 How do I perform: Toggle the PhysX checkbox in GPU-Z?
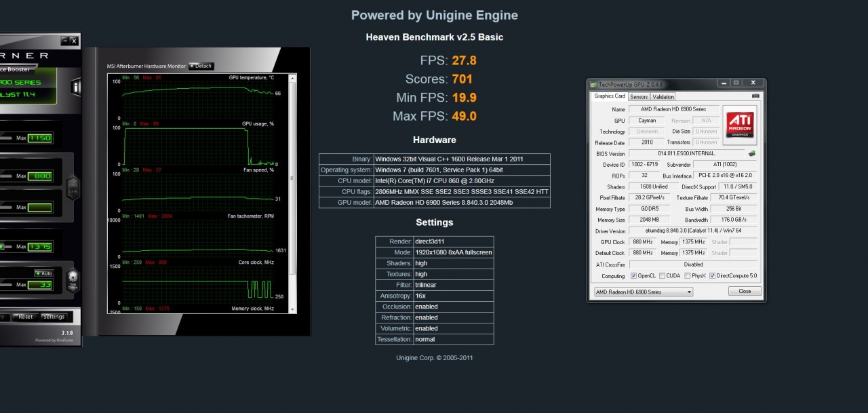click(x=687, y=276)
